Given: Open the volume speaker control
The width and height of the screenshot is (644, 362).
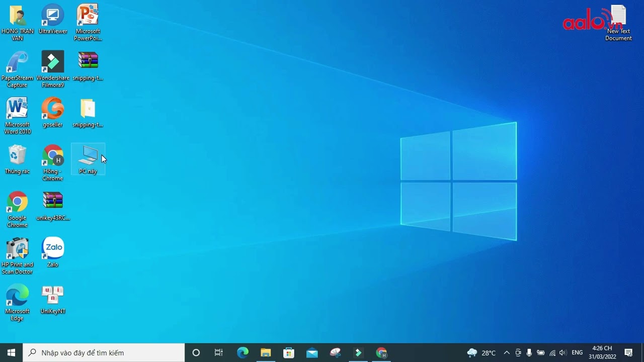Looking at the screenshot, I should (x=563, y=353).
